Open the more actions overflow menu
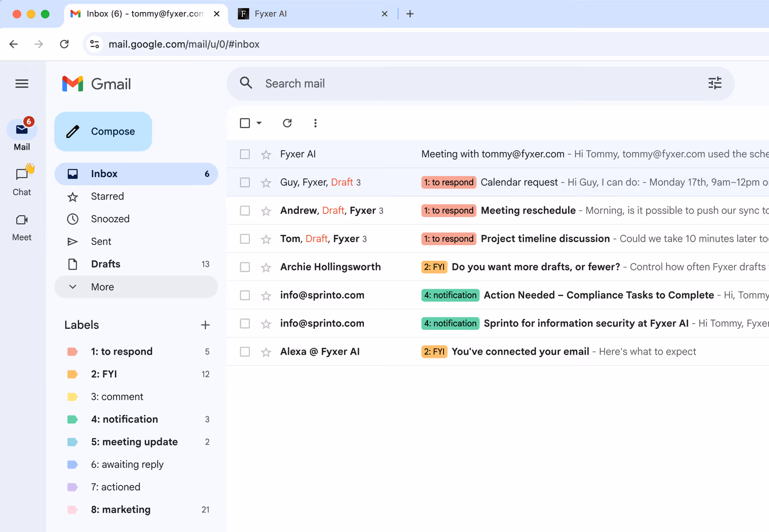Viewport: 769px width, 532px height. (315, 123)
